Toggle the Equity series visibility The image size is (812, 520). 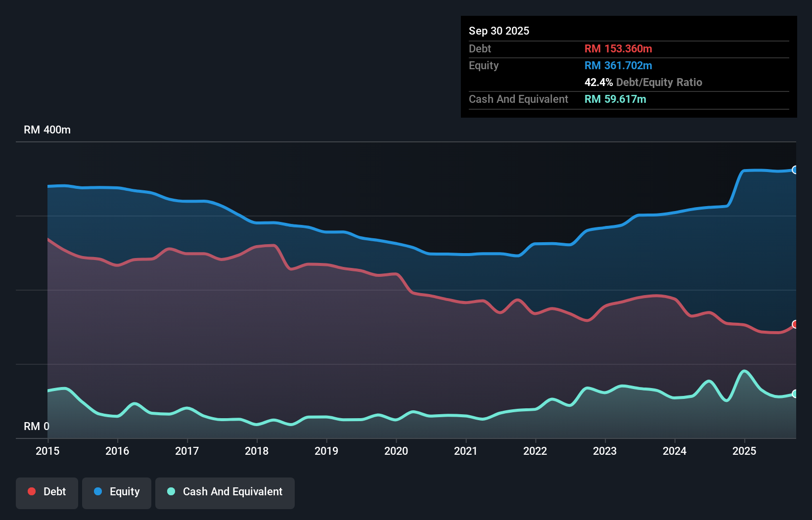click(116, 492)
